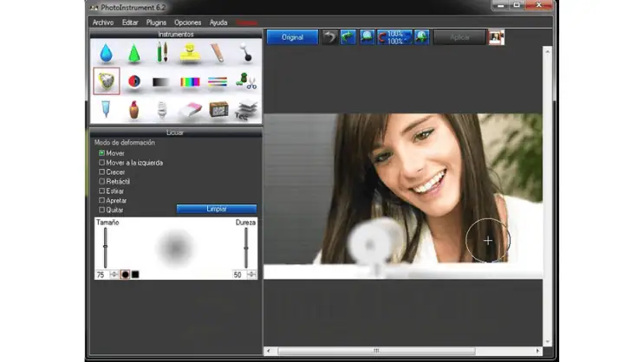Click the horizontal scrollbar left arrow
644x362 pixels.
[269, 351]
